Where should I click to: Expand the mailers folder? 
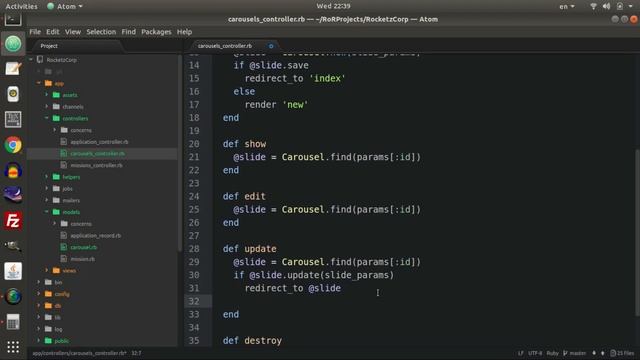tap(47, 200)
